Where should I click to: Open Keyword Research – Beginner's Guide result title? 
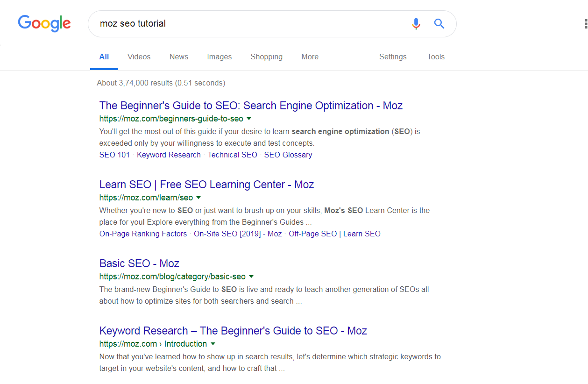click(233, 331)
